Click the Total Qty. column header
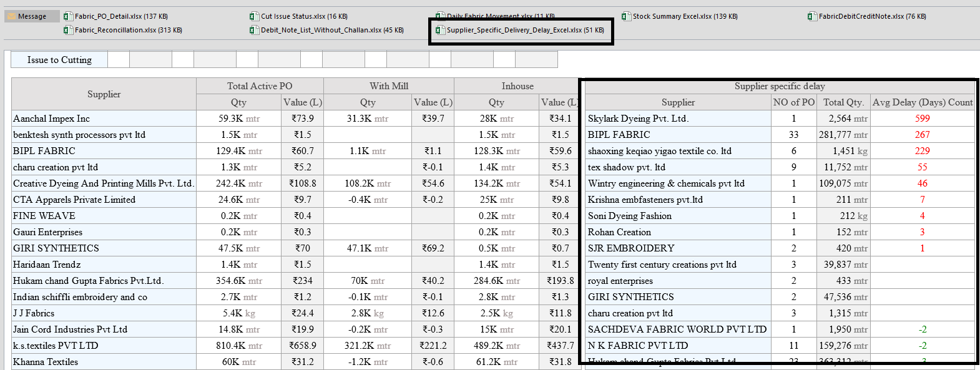Viewport: 980px width, 370px height. point(843,102)
